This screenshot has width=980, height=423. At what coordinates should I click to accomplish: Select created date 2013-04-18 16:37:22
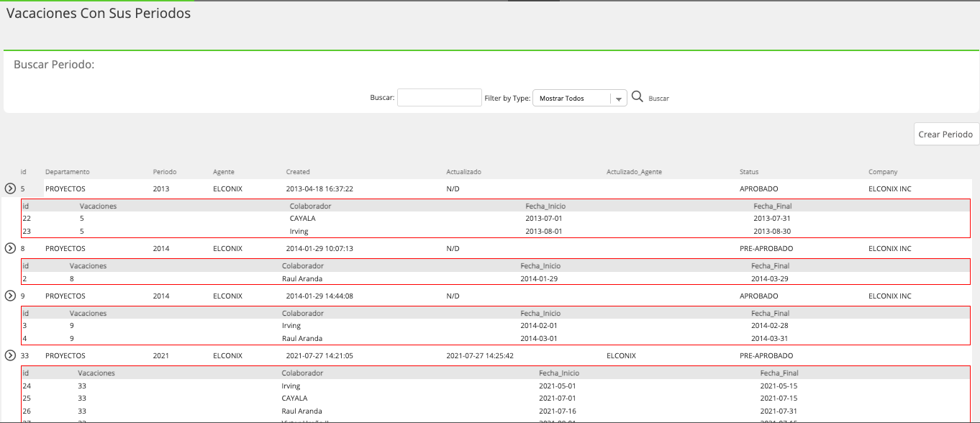pyautogui.click(x=319, y=188)
